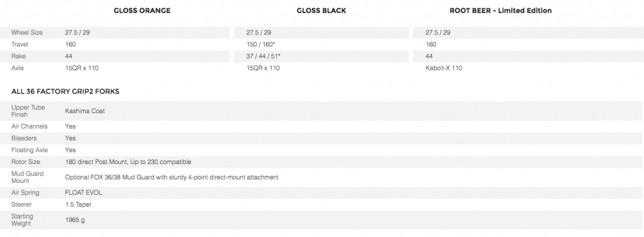Select the FLOAT EVOL air spring value
The height and width of the screenshot is (237, 644).
[x=84, y=192]
